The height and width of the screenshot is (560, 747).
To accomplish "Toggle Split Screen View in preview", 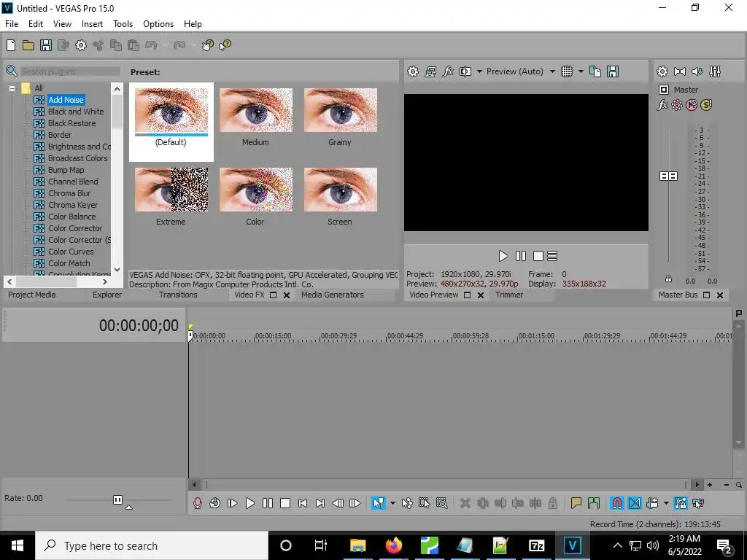I will click(465, 71).
